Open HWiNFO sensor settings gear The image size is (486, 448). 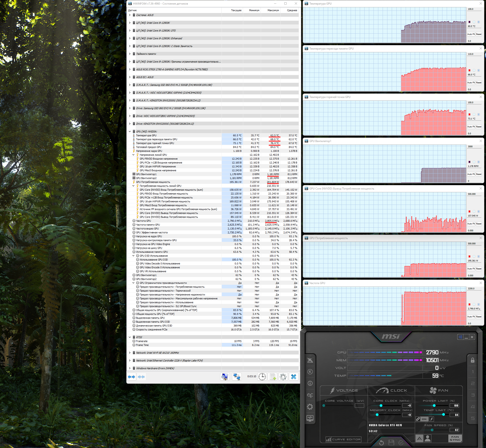283,377
